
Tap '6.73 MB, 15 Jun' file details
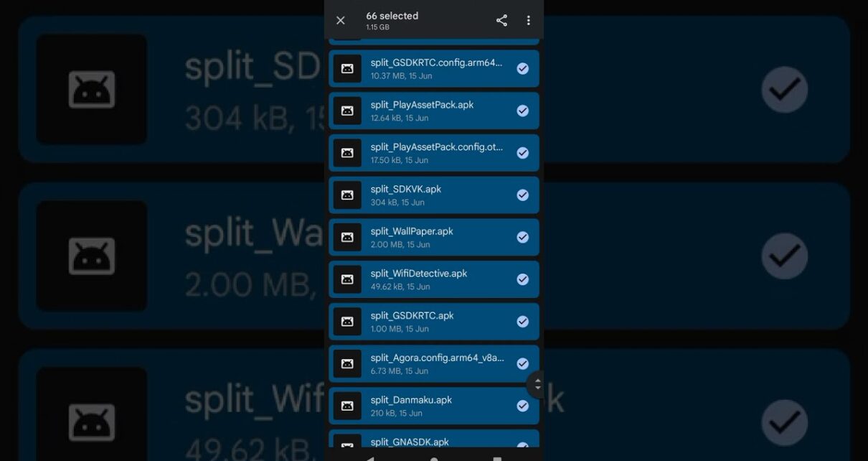400,371
